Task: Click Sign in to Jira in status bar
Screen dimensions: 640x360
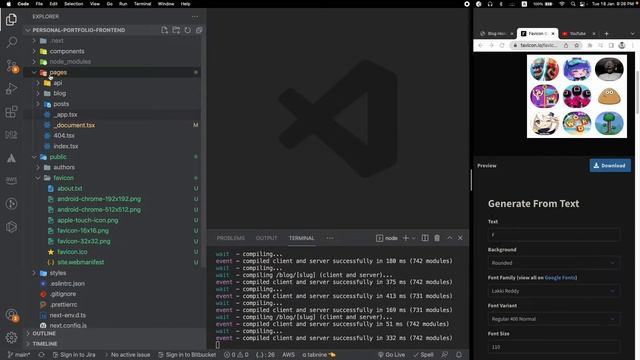Action: point(74,355)
